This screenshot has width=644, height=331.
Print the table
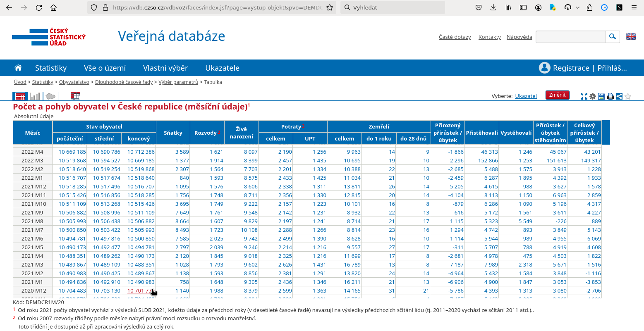coord(610,96)
